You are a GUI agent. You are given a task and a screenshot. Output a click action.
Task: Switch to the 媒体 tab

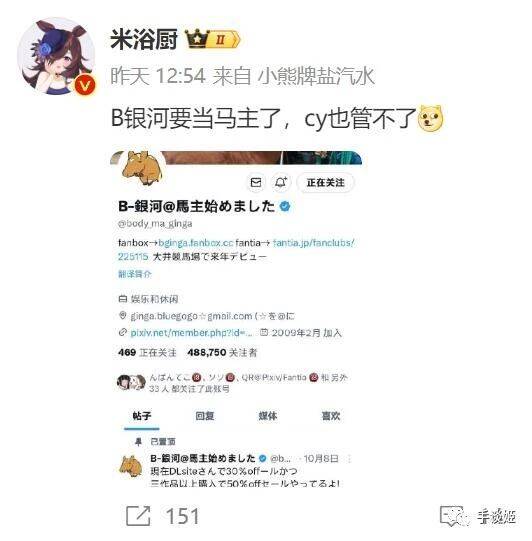point(268,416)
